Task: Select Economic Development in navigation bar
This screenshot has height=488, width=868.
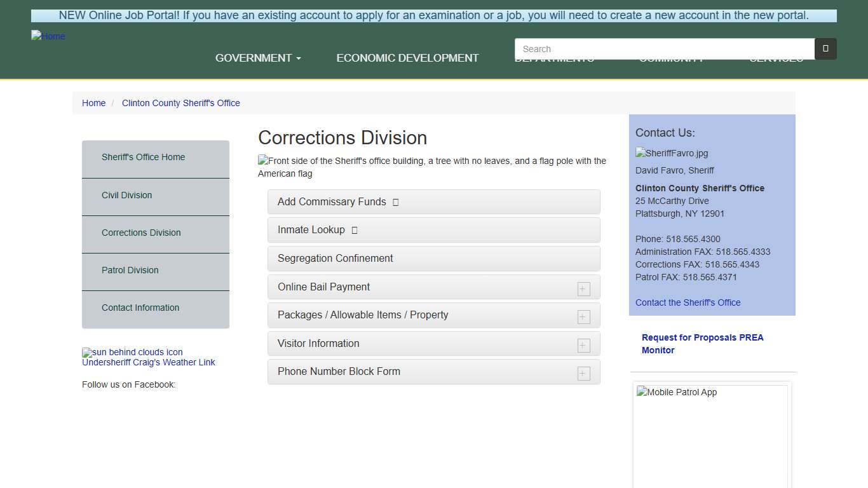Action: pyautogui.click(x=407, y=58)
